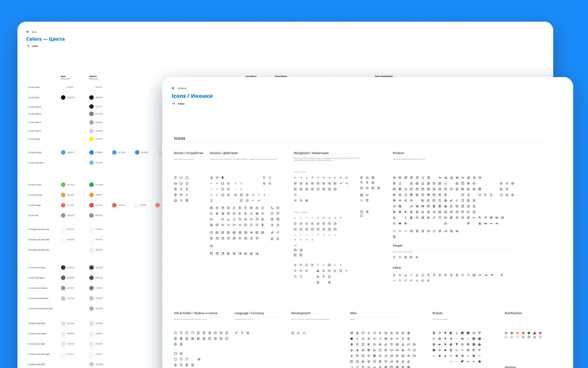Click the paperclip attachment icon
588x368 pixels.
(263, 219)
